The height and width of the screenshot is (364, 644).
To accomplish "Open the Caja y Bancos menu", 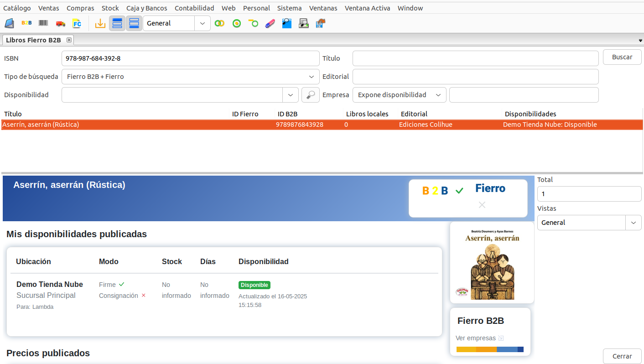I will [147, 8].
